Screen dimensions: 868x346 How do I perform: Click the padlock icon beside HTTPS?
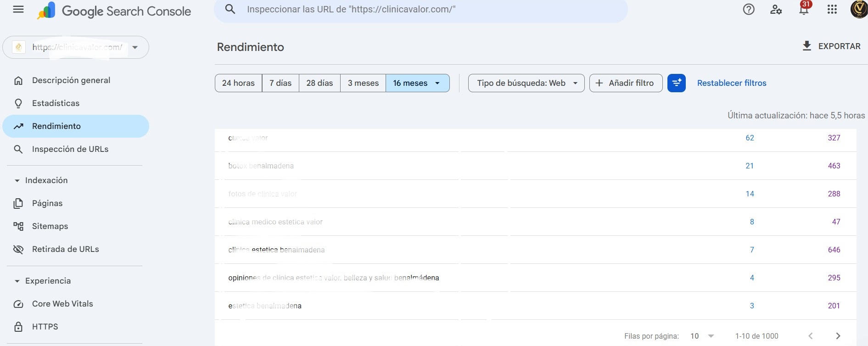[18, 327]
